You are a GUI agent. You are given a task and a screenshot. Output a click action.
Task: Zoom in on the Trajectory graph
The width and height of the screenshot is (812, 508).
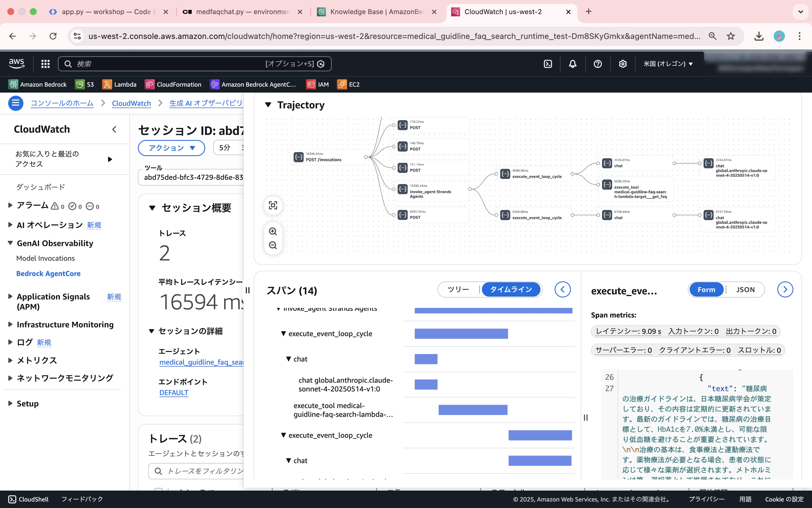pyautogui.click(x=273, y=231)
